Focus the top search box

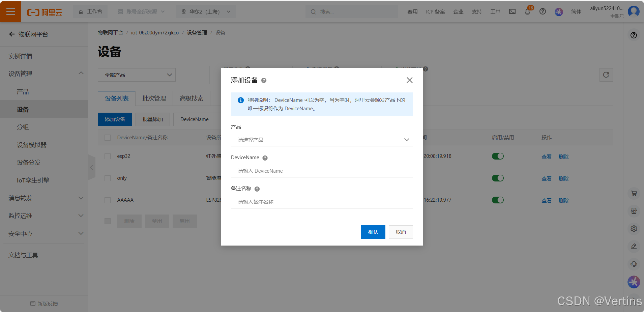point(352,12)
